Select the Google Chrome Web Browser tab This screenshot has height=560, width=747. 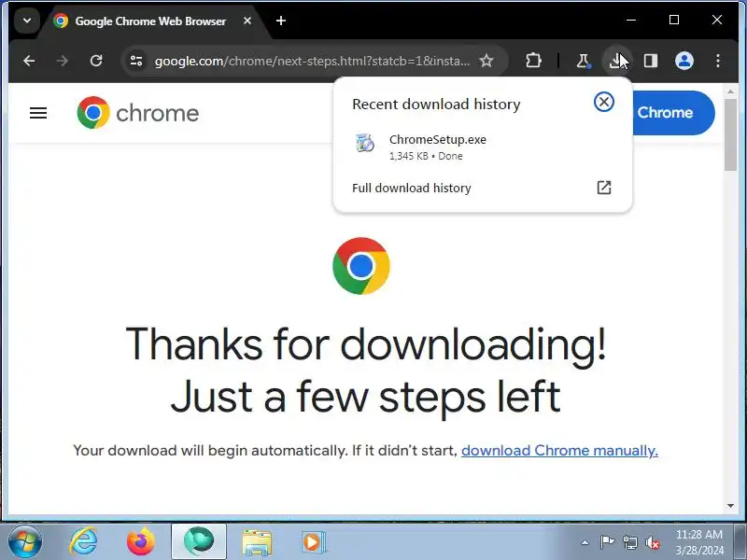[150, 21]
